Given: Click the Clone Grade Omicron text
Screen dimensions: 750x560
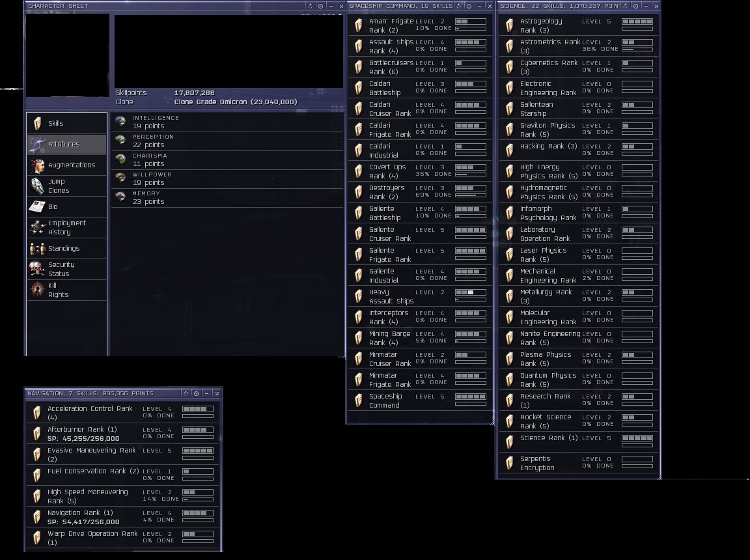Looking at the screenshot, I should (235, 102).
